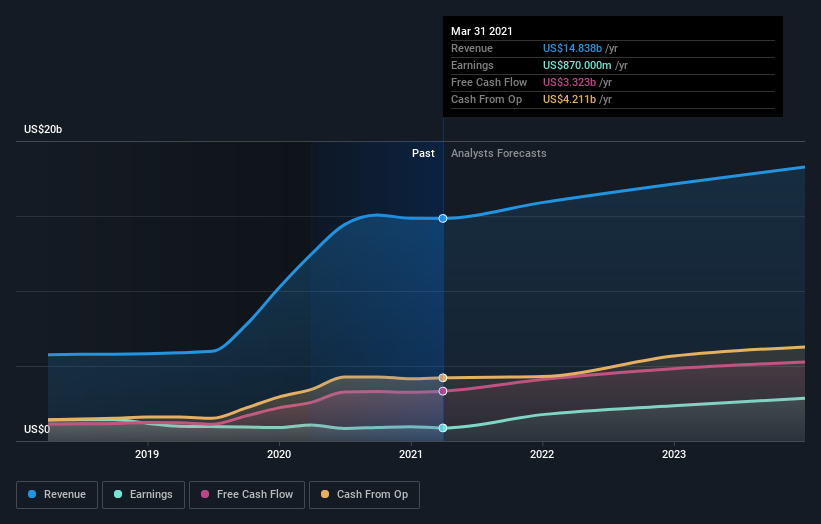The width and height of the screenshot is (821, 524).
Task: Click the Analysts Forecasts label
Action: (x=498, y=153)
